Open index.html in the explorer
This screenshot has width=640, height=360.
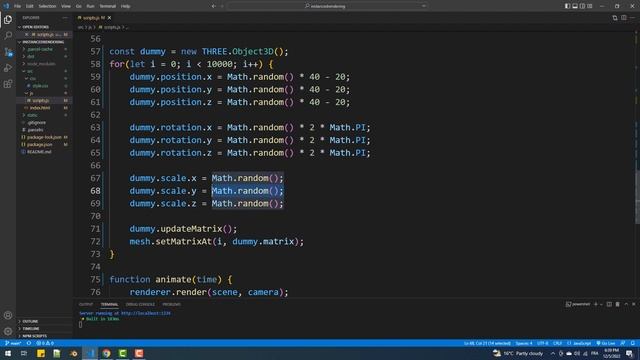click(40, 108)
